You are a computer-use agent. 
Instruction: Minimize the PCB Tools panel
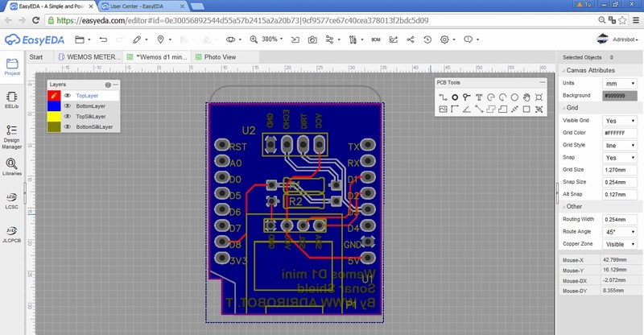[x=542, y=83]
